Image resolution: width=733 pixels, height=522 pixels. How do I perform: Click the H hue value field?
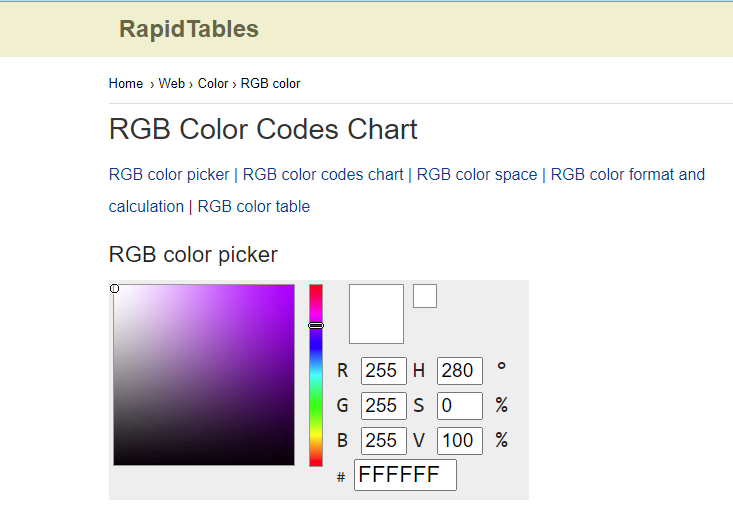(460, 371)
